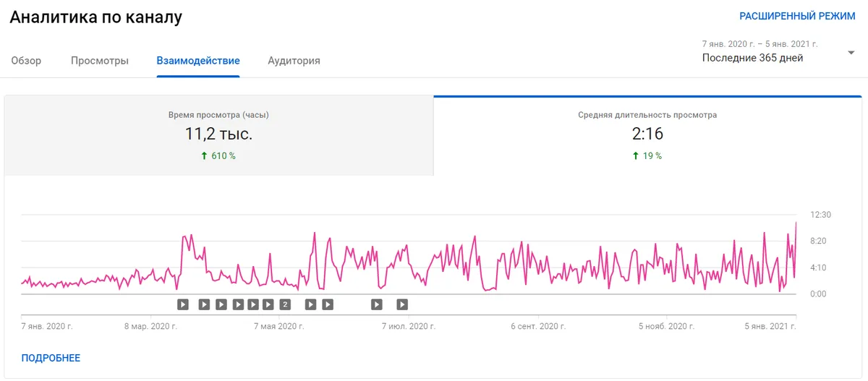
Task: Click the ПОДРОБНЕЕ link below the chart
Action: pyautogui.click(x=51, y=358)
